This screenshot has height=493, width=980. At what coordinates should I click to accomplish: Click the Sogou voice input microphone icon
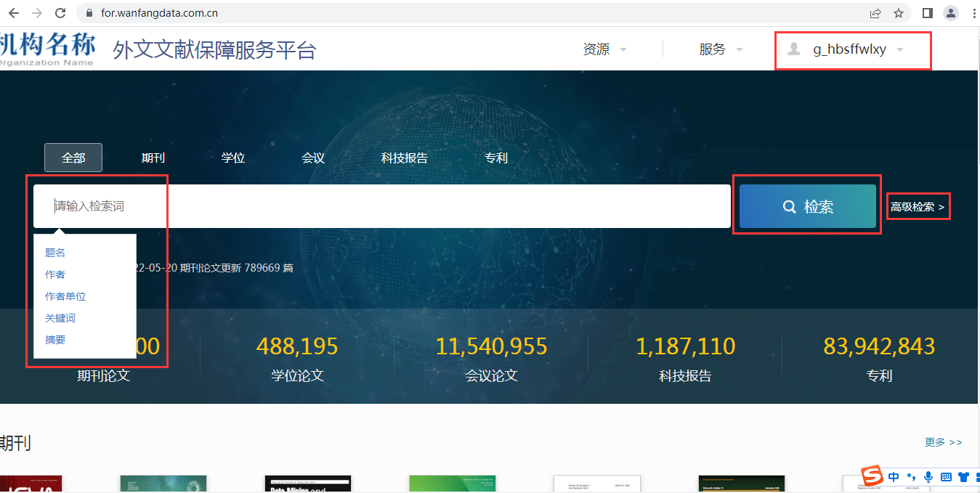click(x=928, y=477)
